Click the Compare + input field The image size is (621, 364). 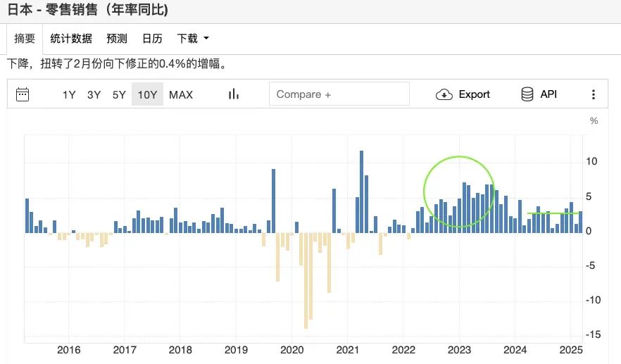pos(339,94)
